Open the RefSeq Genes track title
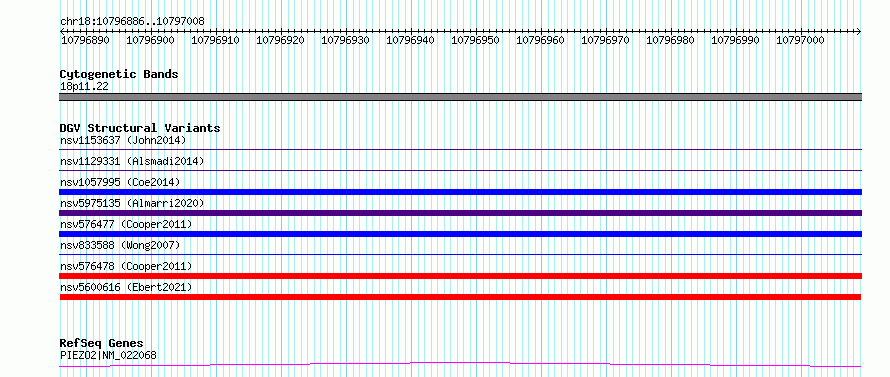The height and width of the screenshot is (377, 890). [101, 344]
